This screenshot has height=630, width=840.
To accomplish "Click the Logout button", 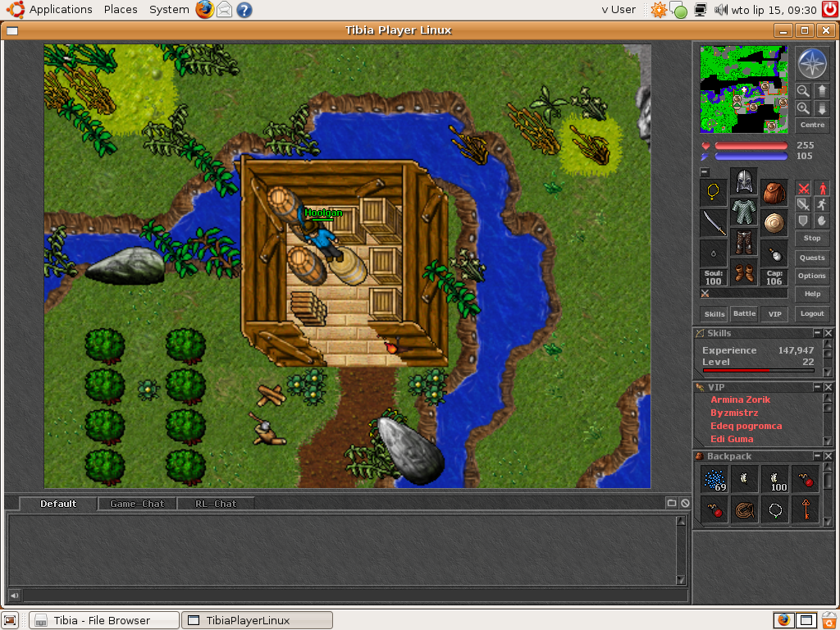I will (x=812, y=314).
